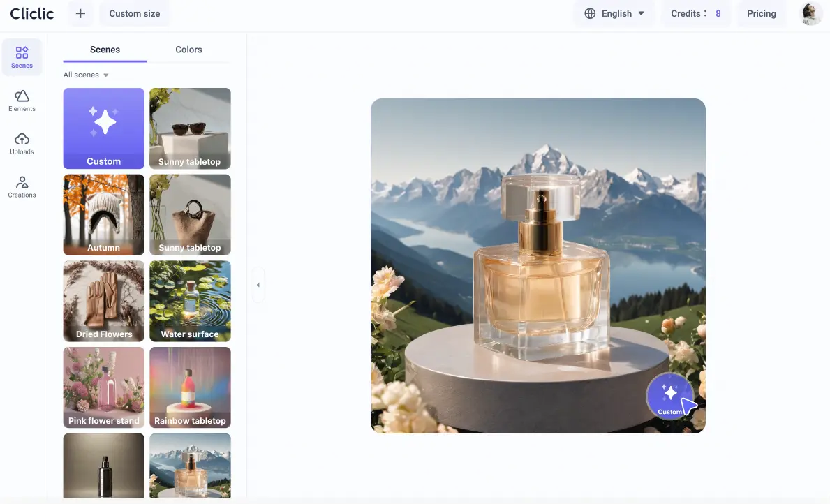Image resolution: width=830 pixels, height=504 pixels.
Task: Open the Pricing page
Action: [x=761, y=13]
